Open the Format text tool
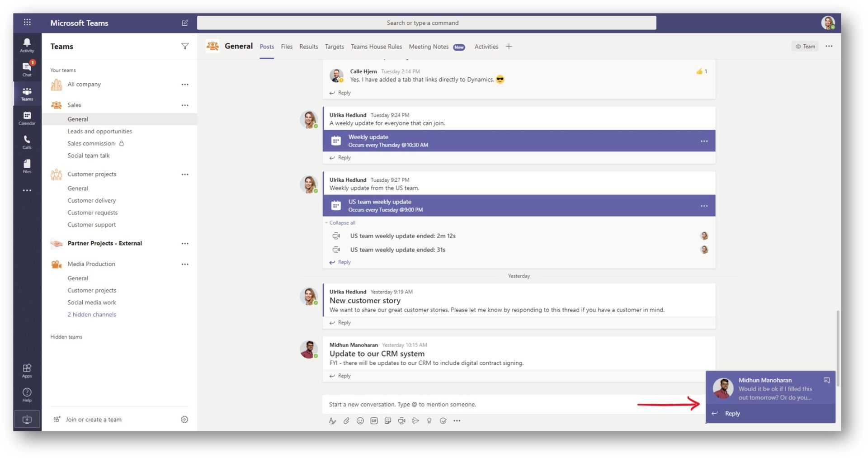The width and height of the screenshot is (868, 458). point(332,420)
